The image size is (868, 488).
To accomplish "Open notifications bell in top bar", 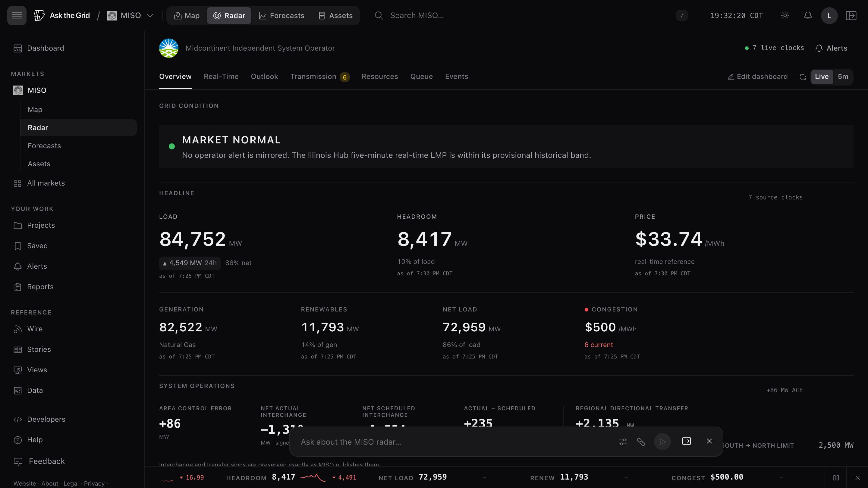I will tap(808, 15).
